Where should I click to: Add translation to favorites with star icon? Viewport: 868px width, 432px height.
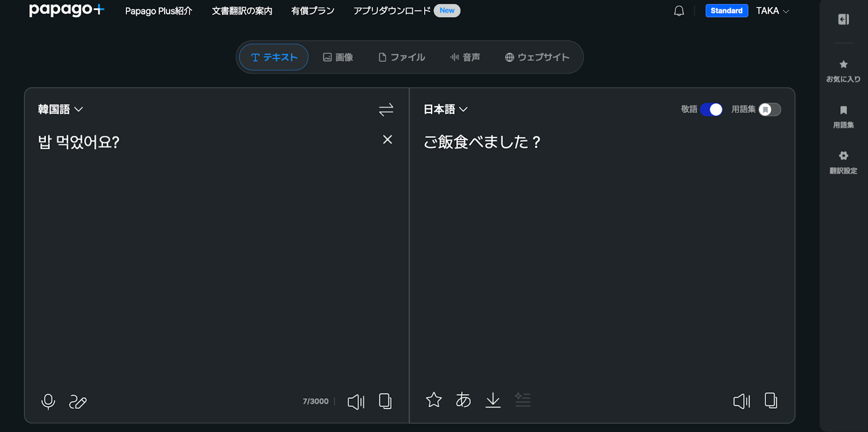(x=434, y=400)
